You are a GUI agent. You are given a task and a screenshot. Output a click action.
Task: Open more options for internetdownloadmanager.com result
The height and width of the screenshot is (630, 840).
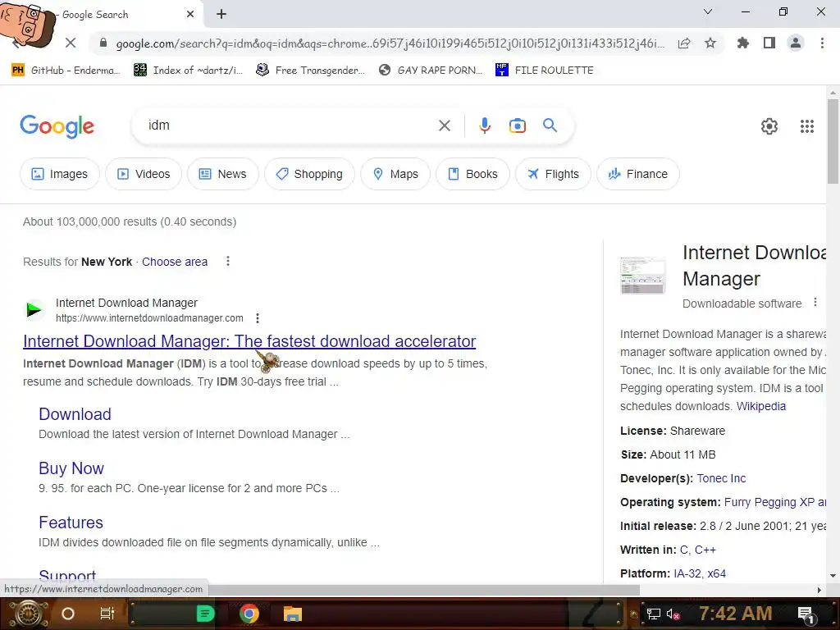[x=257, y=318]
